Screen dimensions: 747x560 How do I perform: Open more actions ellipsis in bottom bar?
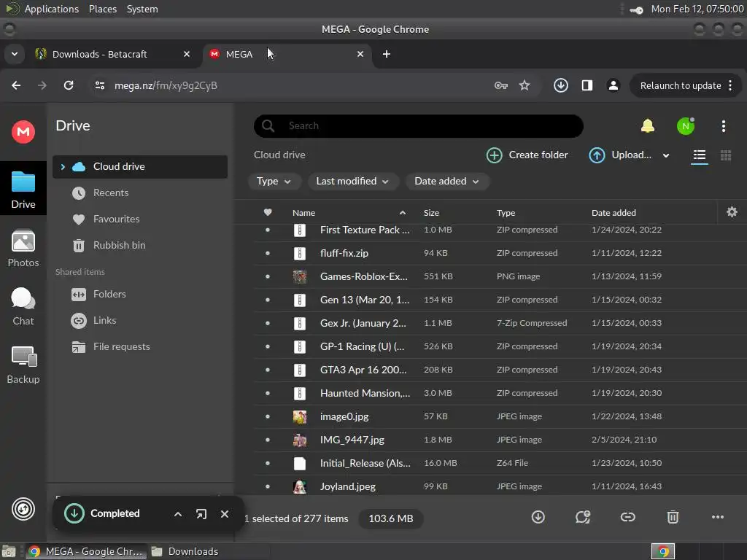tap(718, 517)
